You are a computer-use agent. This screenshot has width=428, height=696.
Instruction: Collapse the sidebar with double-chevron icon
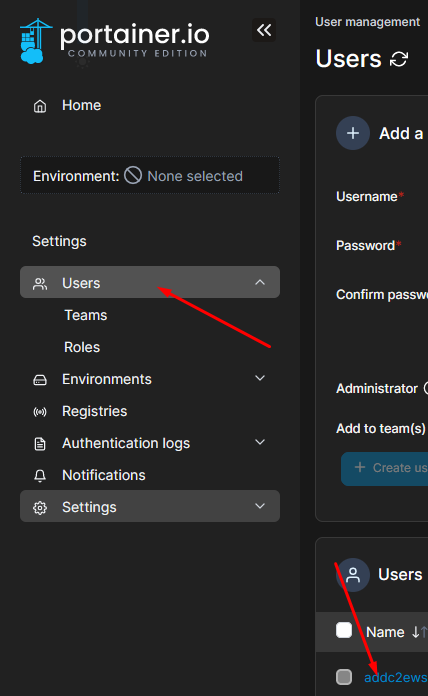(x=264, y=30)
